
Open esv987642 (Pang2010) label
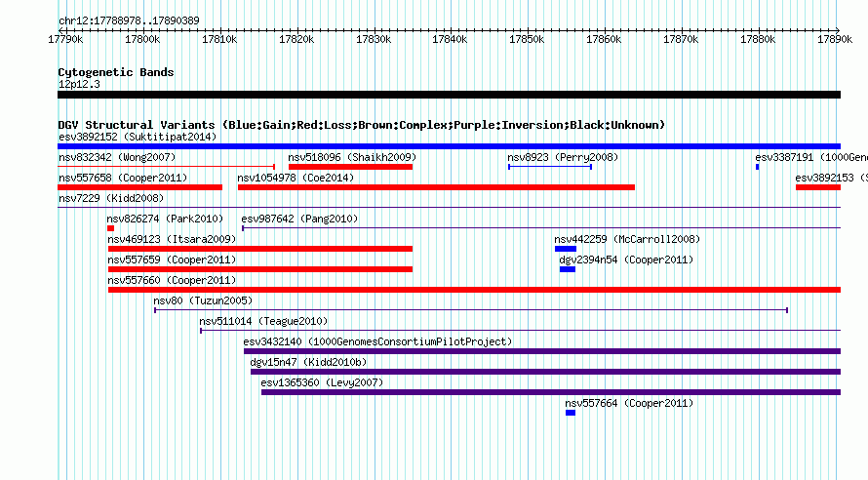tap(299, 219)
